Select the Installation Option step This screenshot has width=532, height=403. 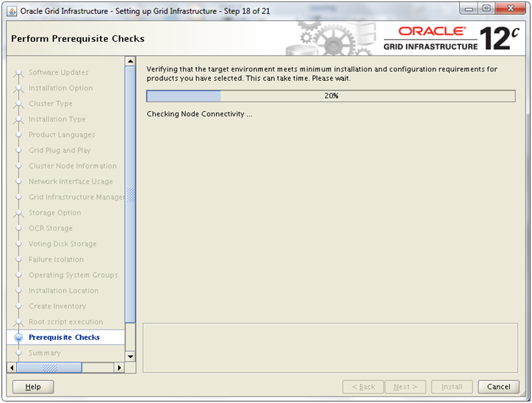(x=61, y=88)
